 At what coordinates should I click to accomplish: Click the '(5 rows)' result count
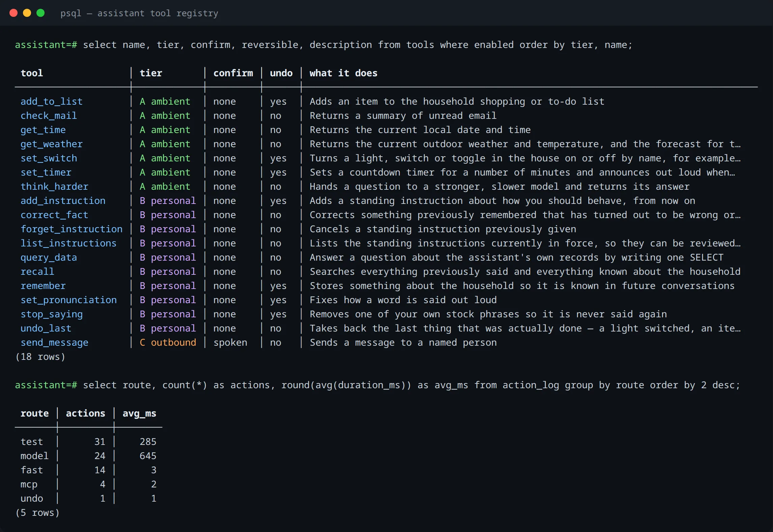coord(37,513)
